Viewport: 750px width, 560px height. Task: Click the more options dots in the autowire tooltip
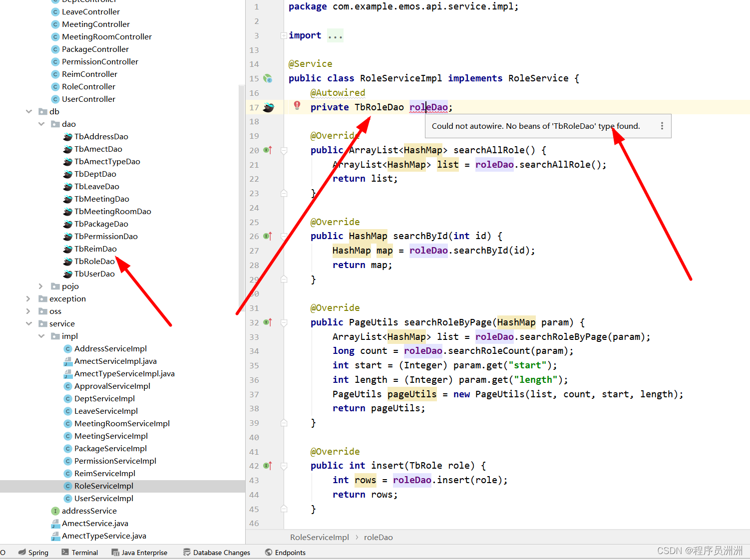pyautogui.click(x=662, y=126)
